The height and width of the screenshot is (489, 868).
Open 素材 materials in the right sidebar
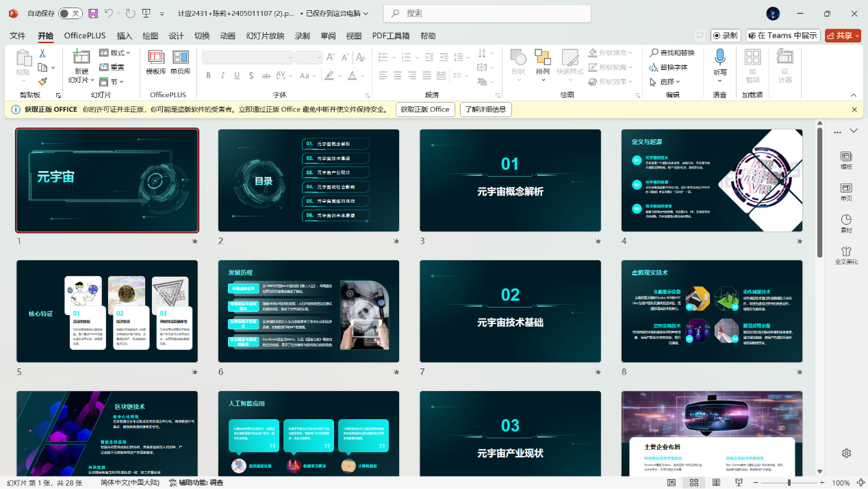point(846,223)
